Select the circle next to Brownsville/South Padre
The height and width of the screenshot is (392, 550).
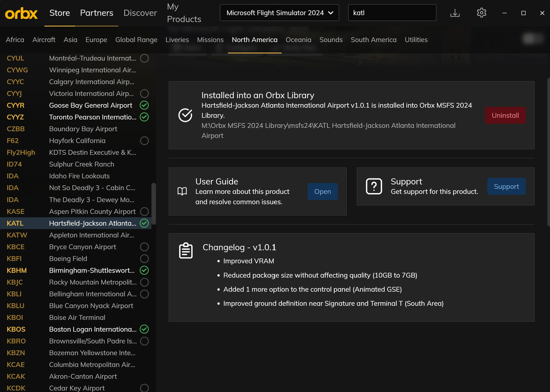144,341
